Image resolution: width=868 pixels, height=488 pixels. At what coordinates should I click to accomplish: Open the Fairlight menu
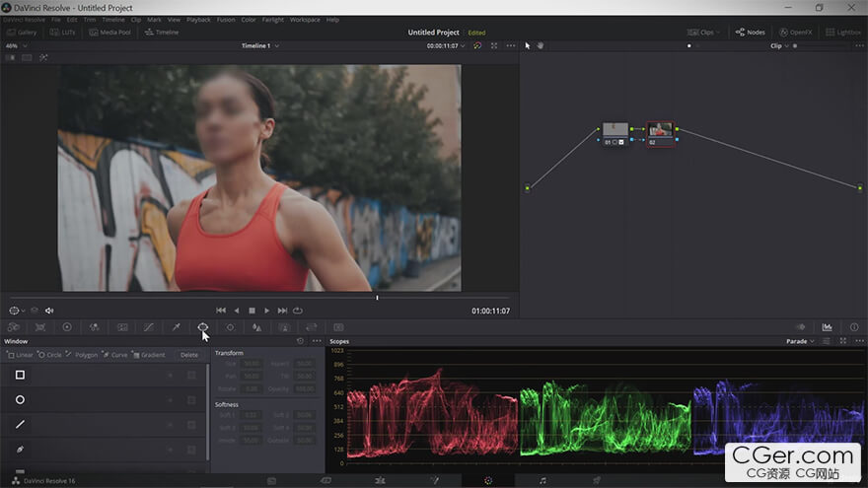[273, 20]
